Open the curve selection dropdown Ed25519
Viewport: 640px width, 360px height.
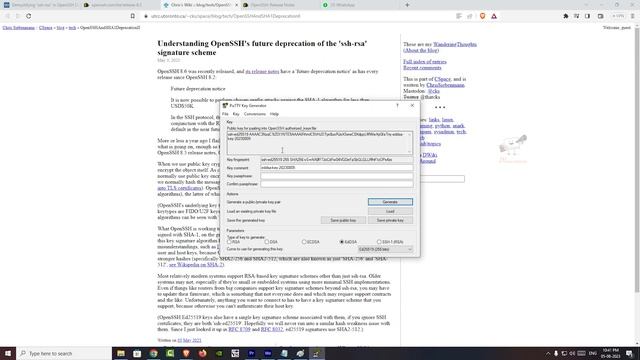[385, 249]
